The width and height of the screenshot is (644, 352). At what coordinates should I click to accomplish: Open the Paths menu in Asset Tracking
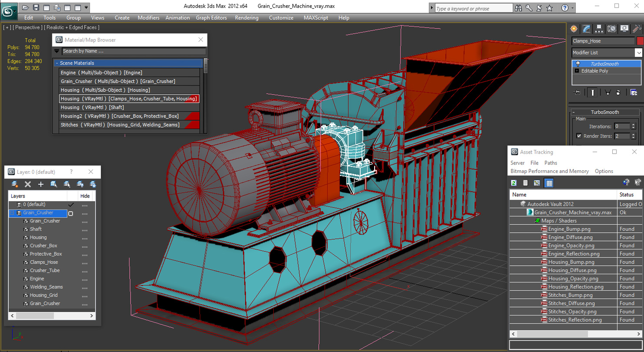[551, 163]
